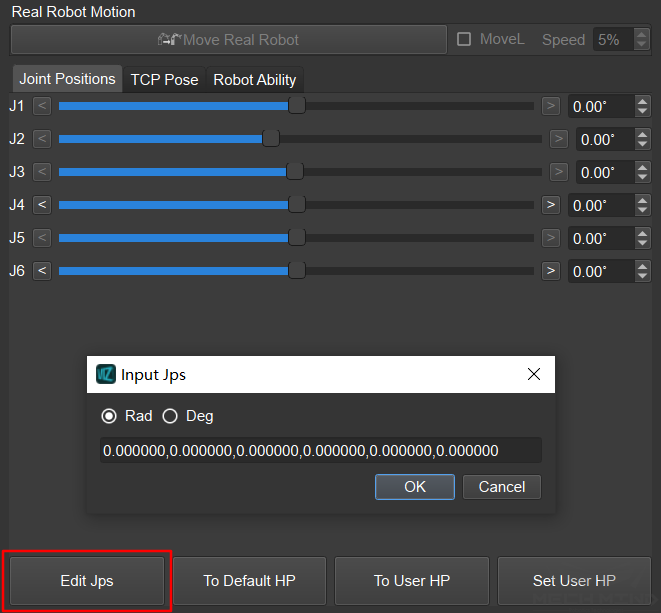The image size is (661, 613).
Task: Switch to the Joint Positions tab
Action: pos(67,79)
